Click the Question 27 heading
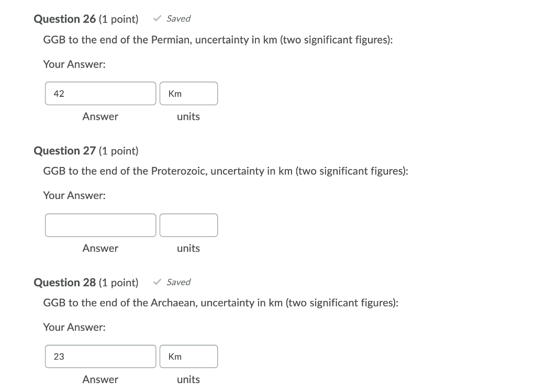Image resolution: width=536 pixels, height=392 pixels. click(64, 151)
